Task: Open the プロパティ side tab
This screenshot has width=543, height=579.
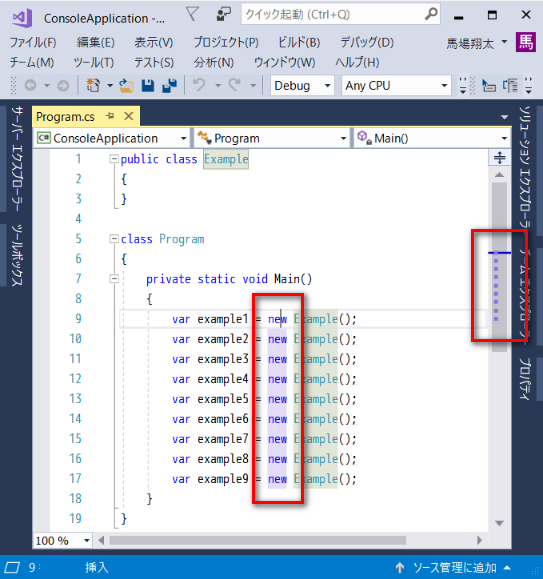Action: click(524, 379)
